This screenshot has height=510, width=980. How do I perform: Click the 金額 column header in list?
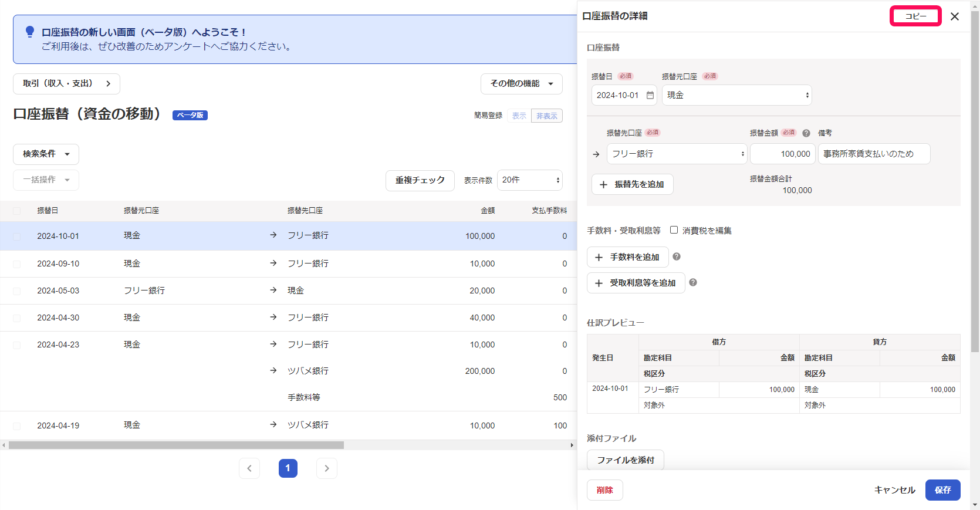(488, 211)
